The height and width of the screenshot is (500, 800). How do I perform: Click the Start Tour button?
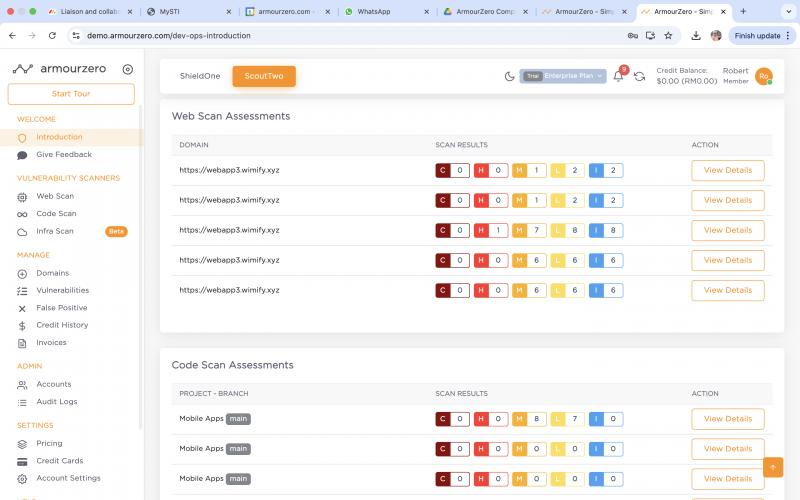[71, 94]
